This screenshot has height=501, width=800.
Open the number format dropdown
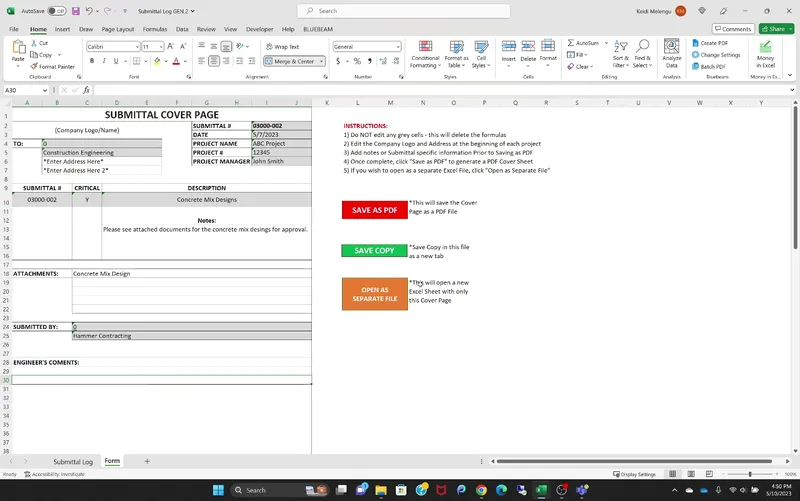coord(398,47)
